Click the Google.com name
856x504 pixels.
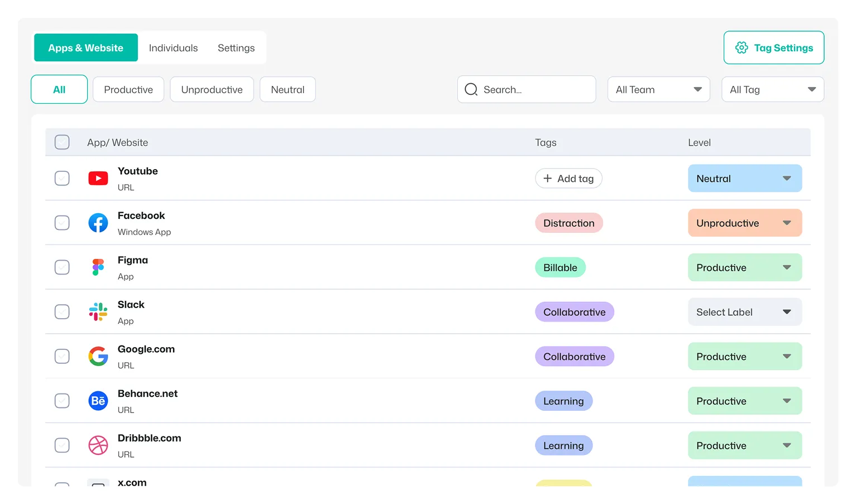[146, 349]
